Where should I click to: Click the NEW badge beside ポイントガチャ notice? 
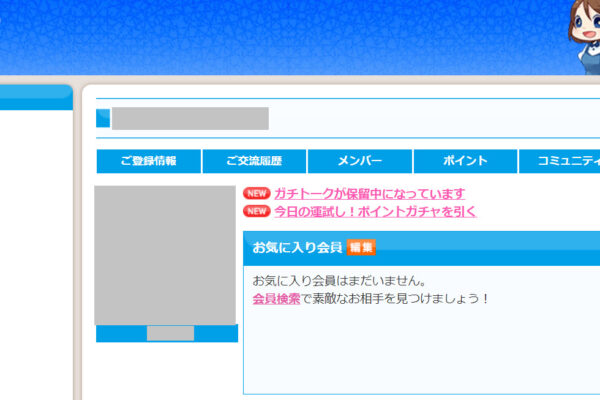[256, 211]
